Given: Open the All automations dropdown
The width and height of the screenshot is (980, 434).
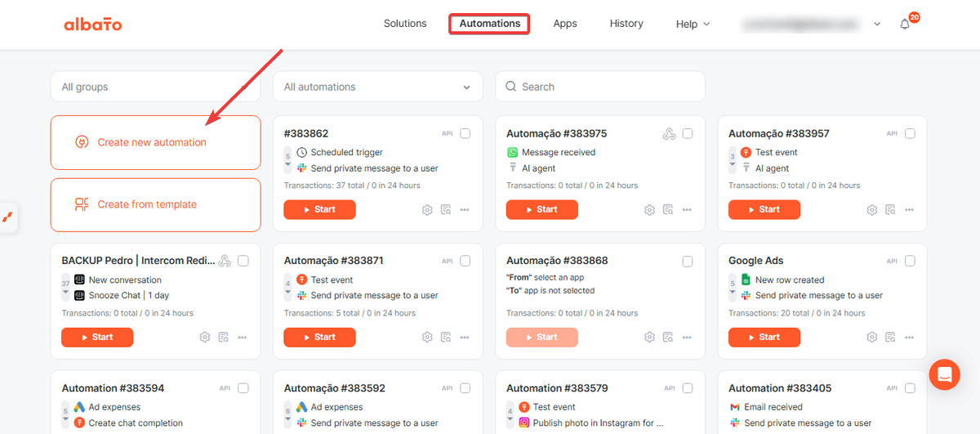Looking at the screenshot, I should (378, 87).
